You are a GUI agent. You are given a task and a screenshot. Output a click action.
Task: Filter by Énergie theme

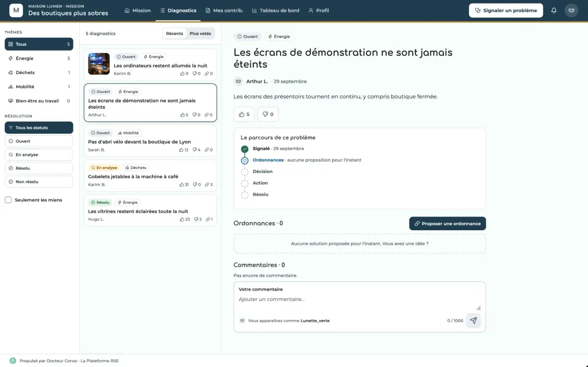click(x=39, y=58)
